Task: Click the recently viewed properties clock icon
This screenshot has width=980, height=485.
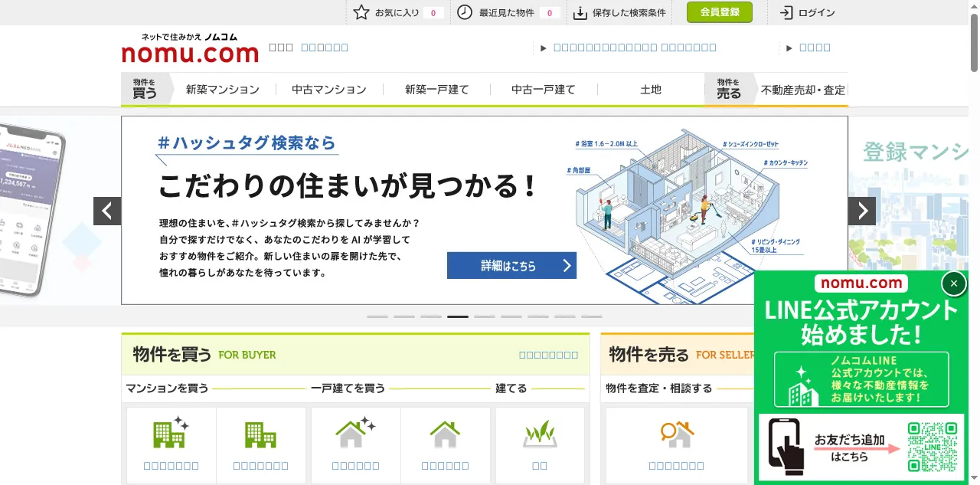Action: (x=465, y=12)
